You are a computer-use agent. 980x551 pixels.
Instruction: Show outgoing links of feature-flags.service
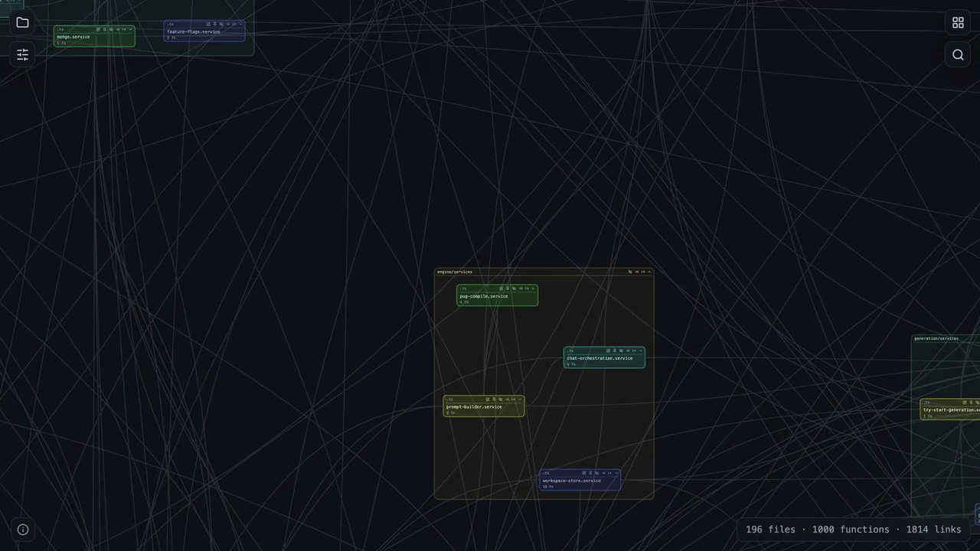coord(234,24)
